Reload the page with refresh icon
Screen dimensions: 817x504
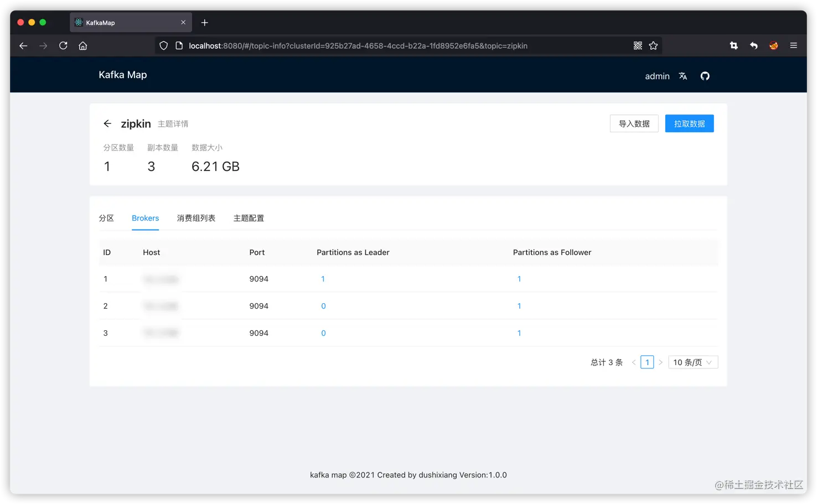click(63, 46)
